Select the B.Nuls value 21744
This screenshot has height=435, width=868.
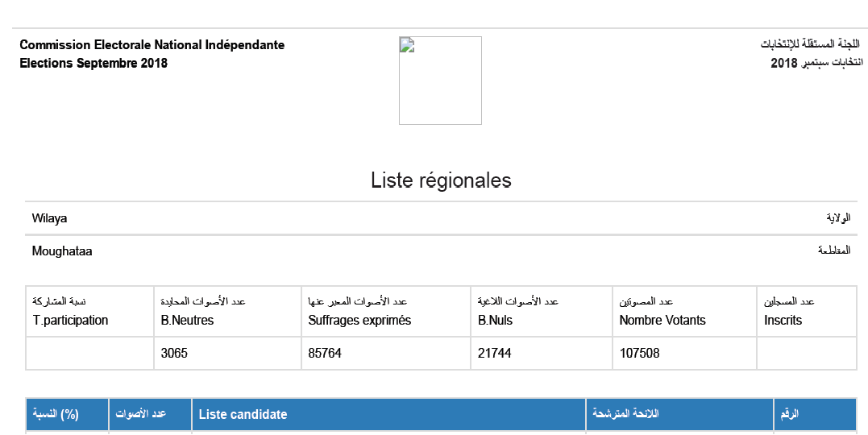494,353
